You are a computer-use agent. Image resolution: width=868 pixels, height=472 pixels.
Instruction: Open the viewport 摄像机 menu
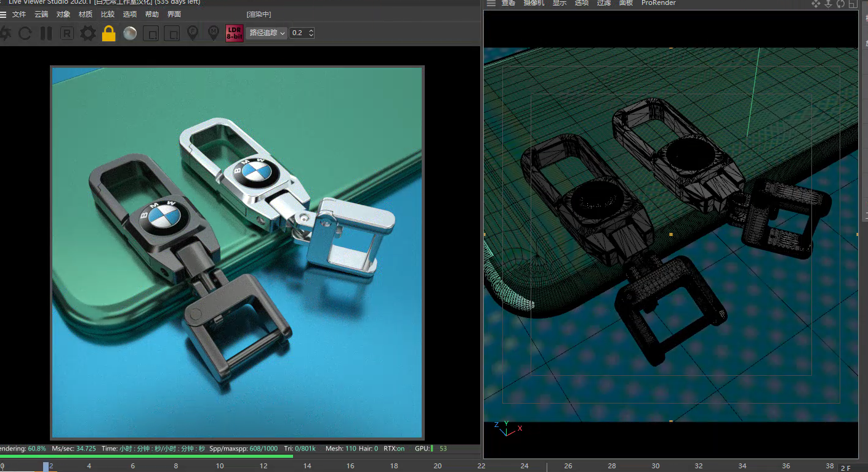coord(534,3)
